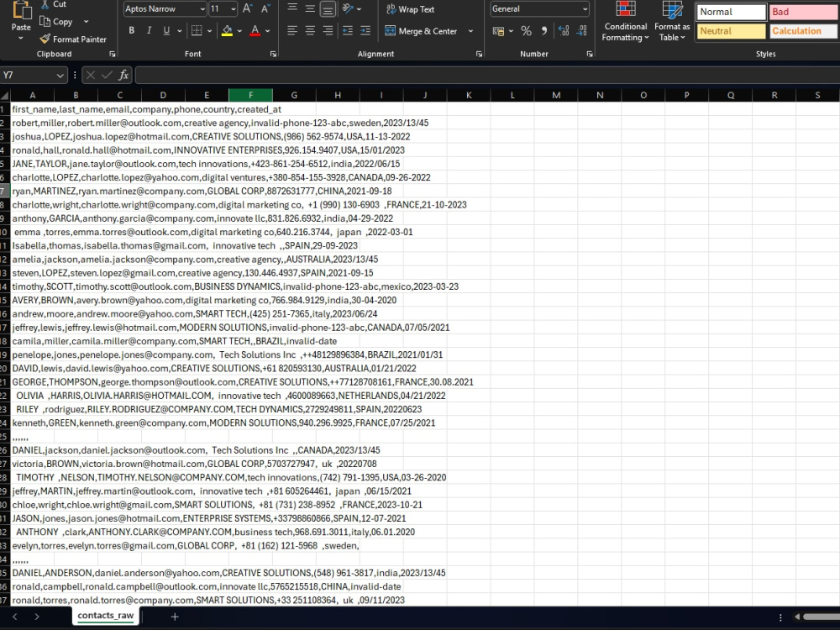Click the Merge & Center button
The height and width of the screenshot is (630, 840).
pos(421,31)
